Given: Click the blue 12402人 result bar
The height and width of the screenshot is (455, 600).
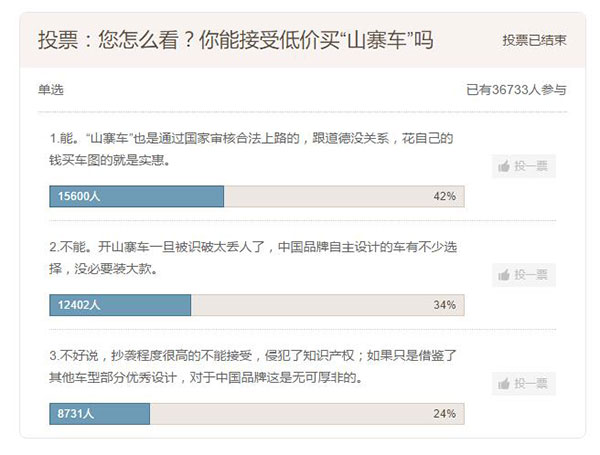Looking at the screenshot, I should pyautogui.click(x=120, y=304).
